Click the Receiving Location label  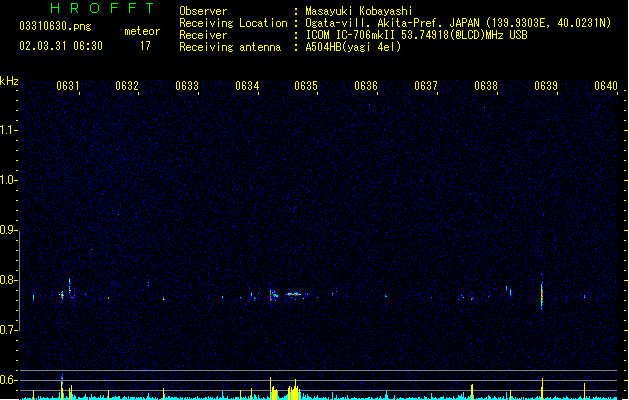[x=233, y=23]
